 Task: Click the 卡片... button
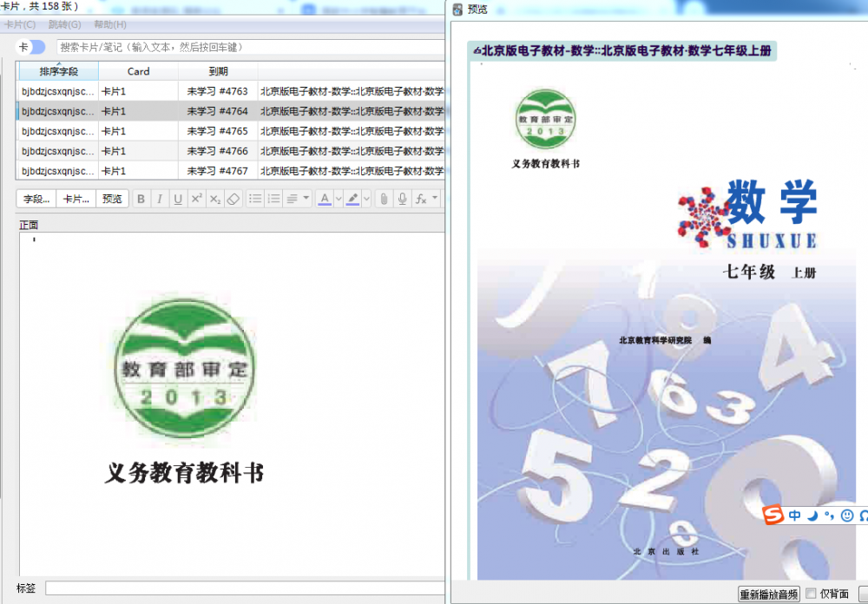76,199
